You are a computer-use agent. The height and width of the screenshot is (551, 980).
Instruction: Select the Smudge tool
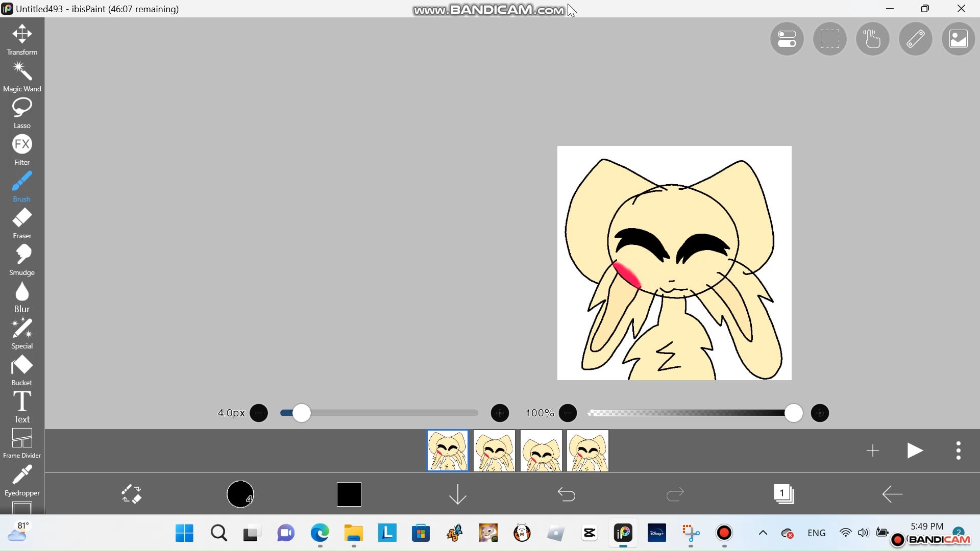(x=21, y=260)
